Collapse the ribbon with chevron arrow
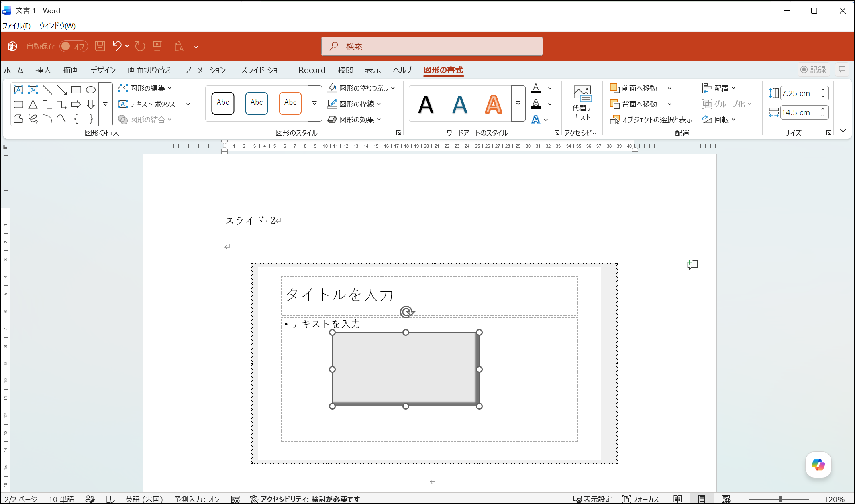The width and height of the screenshot is (855, 504). [x=843, y=131]
